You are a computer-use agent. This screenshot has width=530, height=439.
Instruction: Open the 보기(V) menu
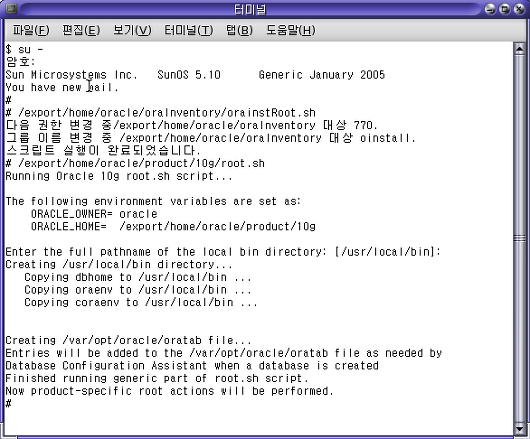132,30
